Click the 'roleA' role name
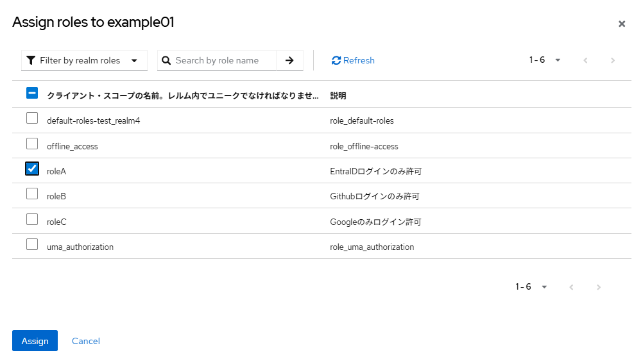This screenshot has height=364, width=643. [56, 172]
